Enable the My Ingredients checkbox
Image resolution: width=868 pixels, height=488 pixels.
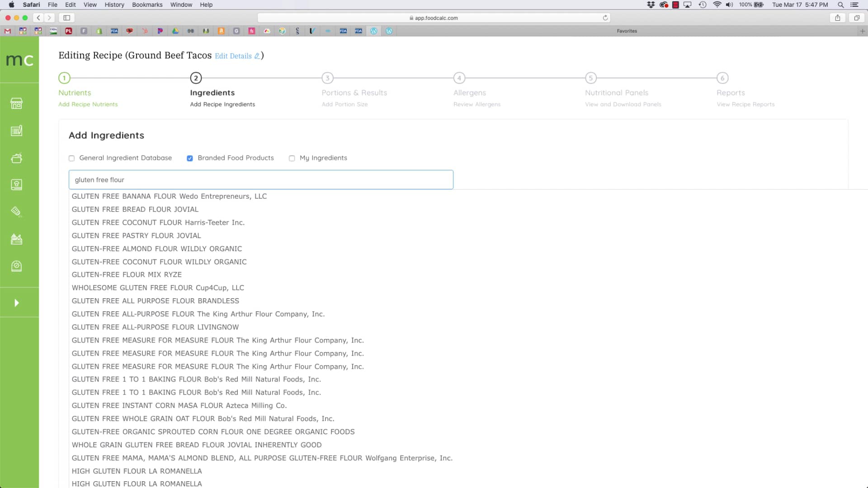pyautogui.click(x=292, y=158)
